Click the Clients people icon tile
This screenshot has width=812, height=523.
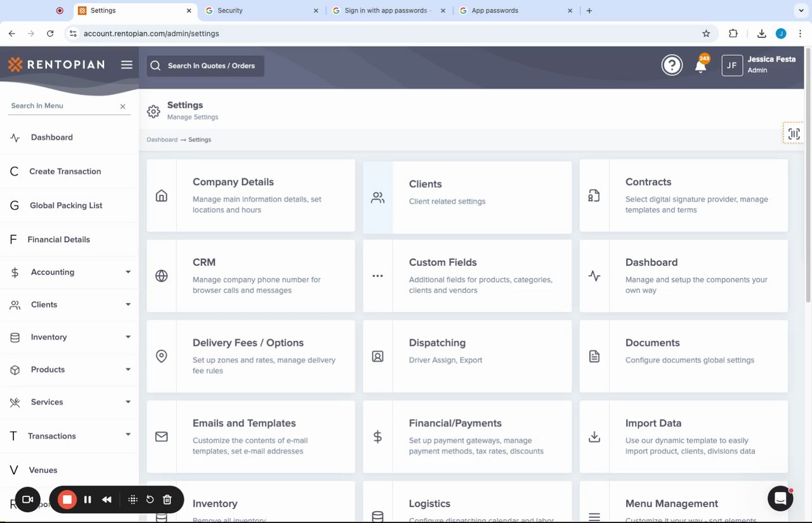click(377, 198)
